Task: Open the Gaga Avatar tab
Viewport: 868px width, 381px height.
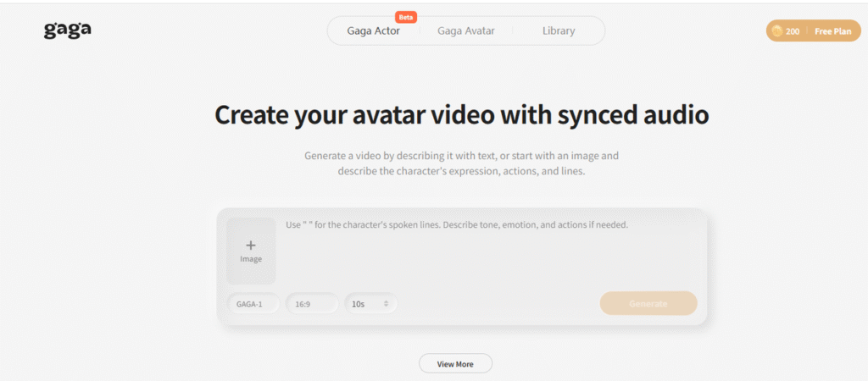Action: pyautogui.click(x=465, y=31)
